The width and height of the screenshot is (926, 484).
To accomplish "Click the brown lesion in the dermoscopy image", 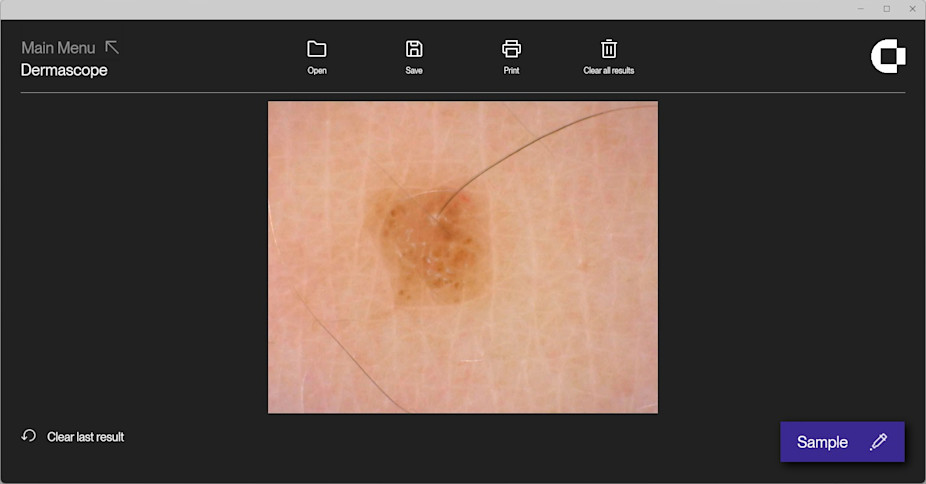I will tap(430, 245).
